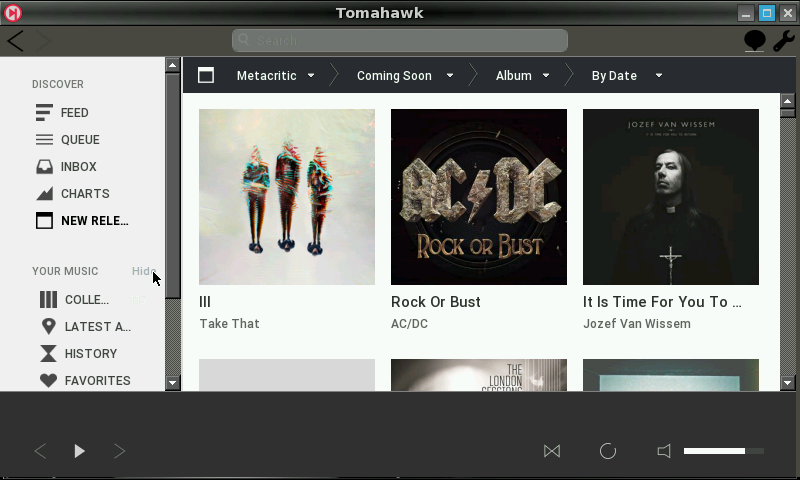Skip to the next track
The image size is (800, 480).
[119, 451]
